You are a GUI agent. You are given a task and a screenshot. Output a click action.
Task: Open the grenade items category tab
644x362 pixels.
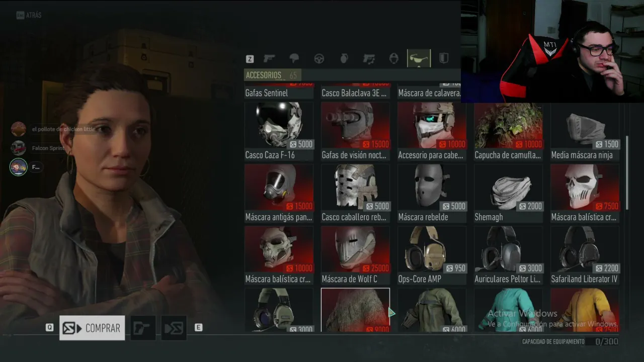tap(344, 59)
